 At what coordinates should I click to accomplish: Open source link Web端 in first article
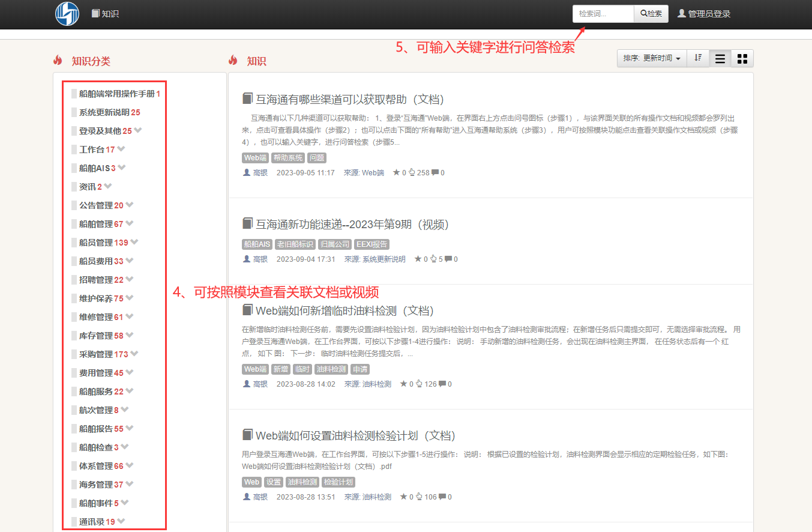373,173
